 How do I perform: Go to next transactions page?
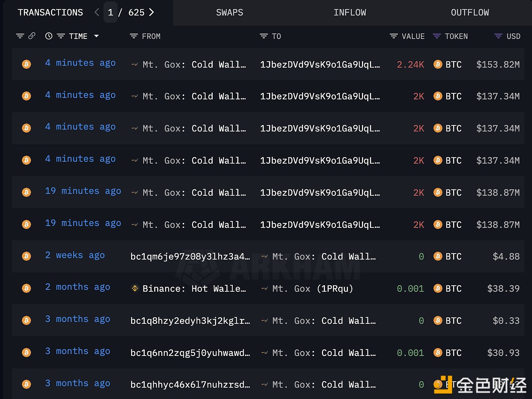pos(152,12)
